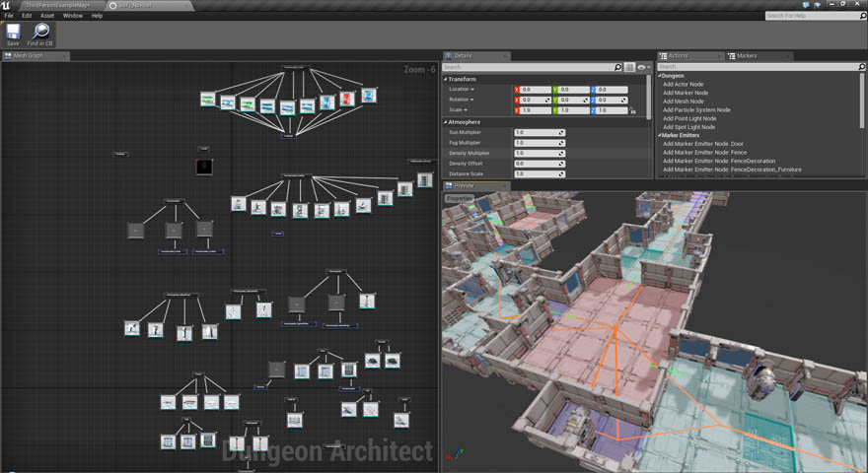The height and width of the screenshot is (473, 868).
Task: Click Add Actor Node
Action: (684, 85)
